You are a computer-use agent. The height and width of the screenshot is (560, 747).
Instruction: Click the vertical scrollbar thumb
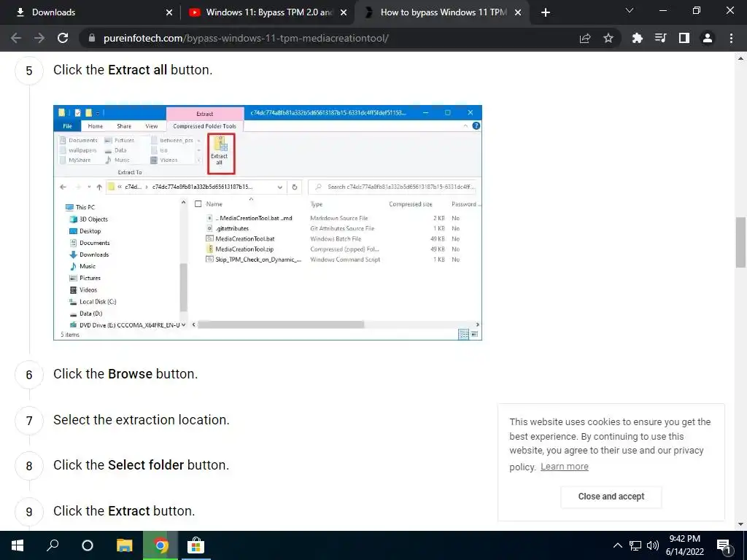pyautogui.click(x=741, y=242)
